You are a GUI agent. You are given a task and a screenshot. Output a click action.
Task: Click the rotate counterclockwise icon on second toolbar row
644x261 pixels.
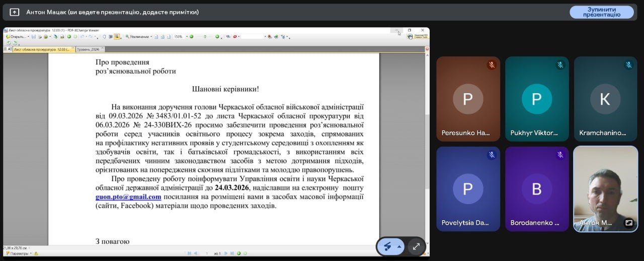tap(9, 43)
